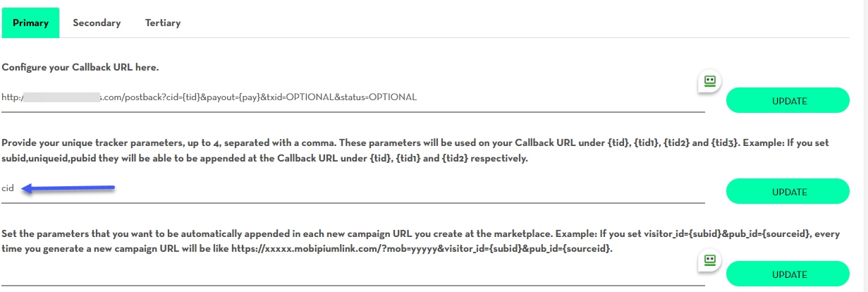This screenshot has height=292, width=868.
Task: Click into the tracker parameters field containing cid
Action: pos(353,188)
